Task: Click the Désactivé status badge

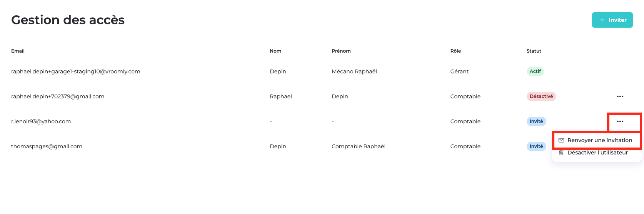Action: [541, 96]
